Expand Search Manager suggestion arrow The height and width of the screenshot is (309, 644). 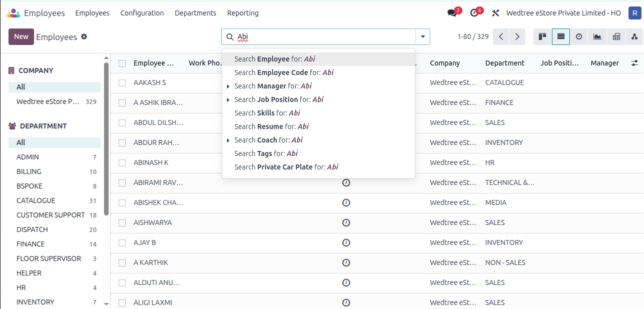click(x=228, y=86)
